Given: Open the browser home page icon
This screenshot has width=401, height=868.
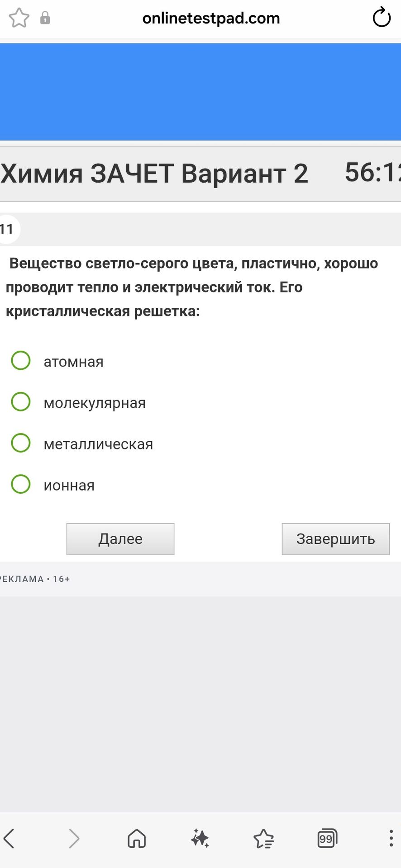Looking at the screenshot, I should pos(137,839).
